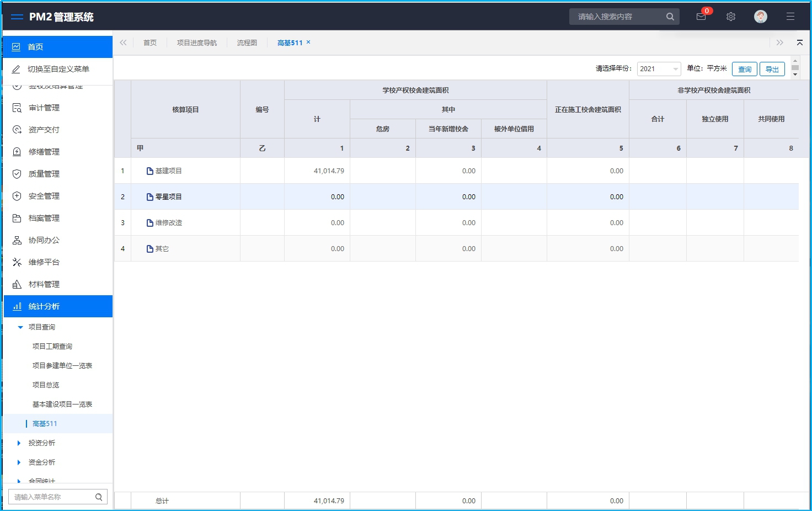Switch to the 项目进度导航 tab

pos(197,43)
